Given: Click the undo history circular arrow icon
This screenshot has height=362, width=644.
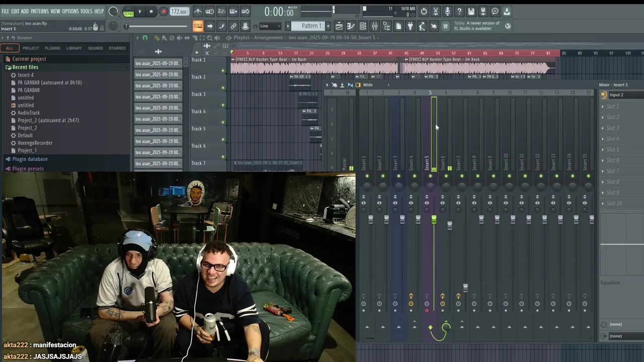Looking at the screenshot, I should tap(424, 11).
